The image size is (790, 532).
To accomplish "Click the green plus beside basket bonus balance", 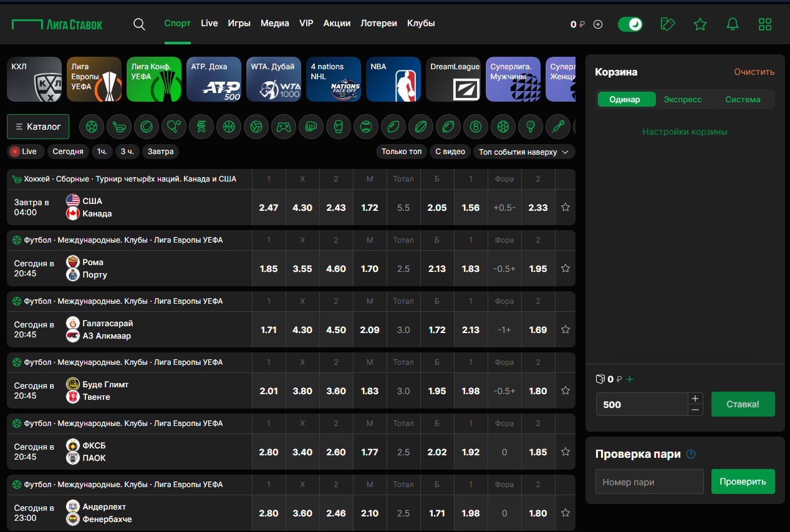I will tap(630, 379).
